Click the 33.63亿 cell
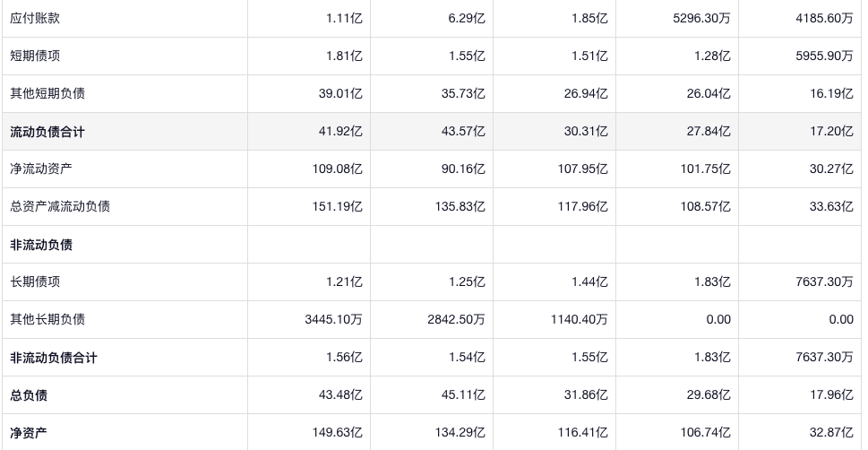This screenshot has width=868, height=450. (831, 206)
